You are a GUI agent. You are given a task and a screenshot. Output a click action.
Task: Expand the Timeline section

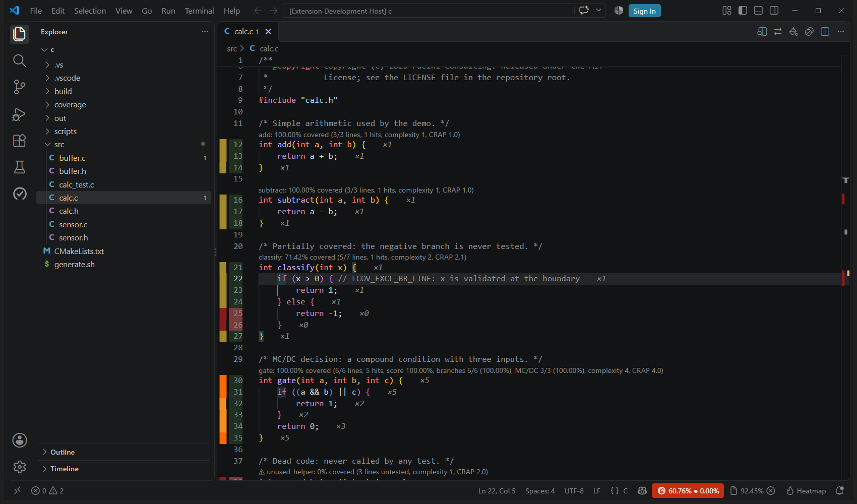click(124, 469)
